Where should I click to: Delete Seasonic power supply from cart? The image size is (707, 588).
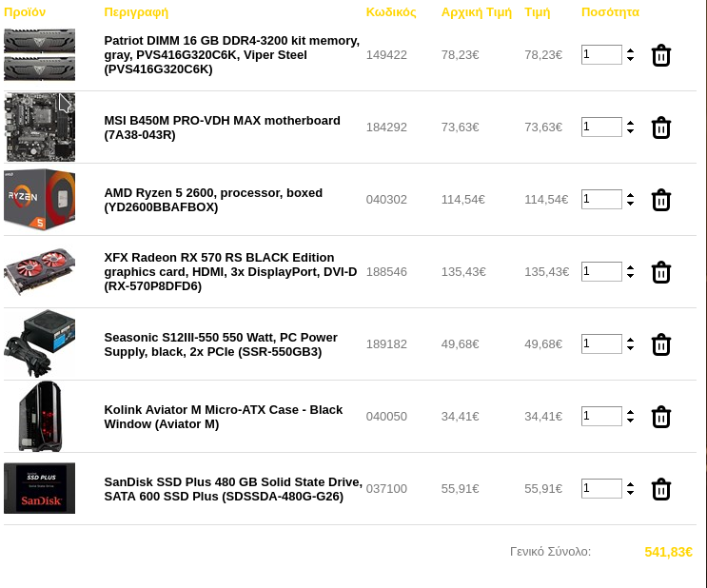coord(661,344)
